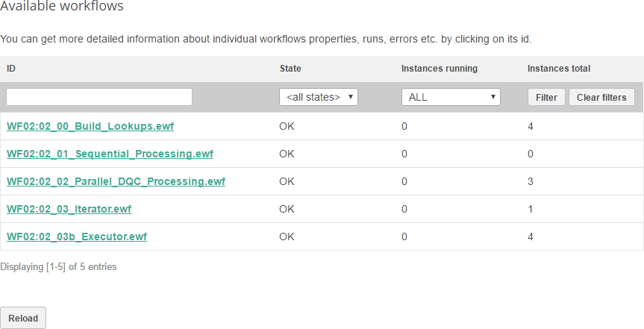This screenshot has height=329, width=644.
Task: Open the WF02:02_01_Sequential_Processing.ewf workflow
Action: pos(110,154)
